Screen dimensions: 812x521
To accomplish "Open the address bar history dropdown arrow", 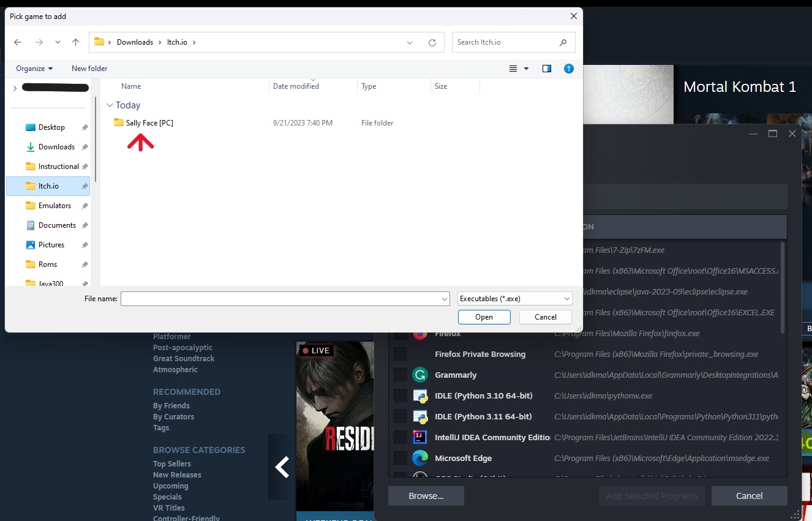I will [409, 42].
